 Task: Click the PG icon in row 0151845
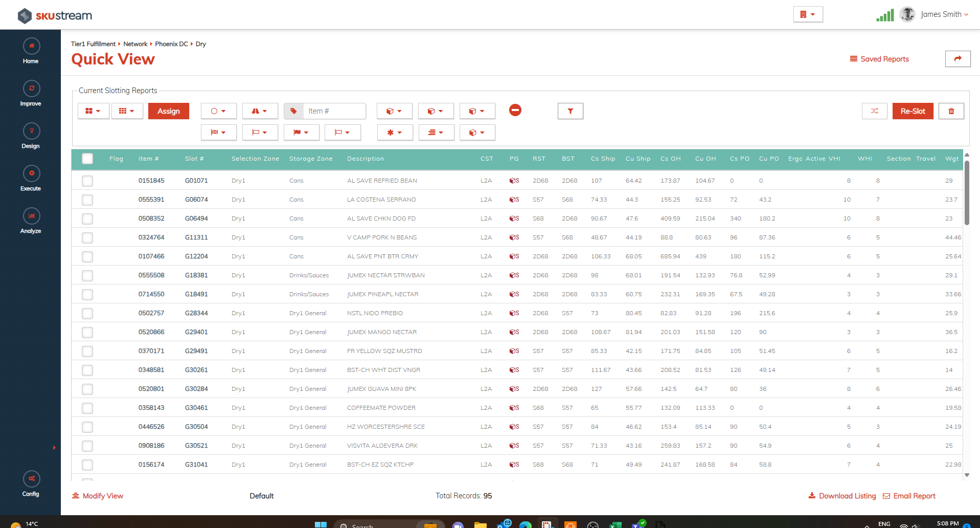514,181
